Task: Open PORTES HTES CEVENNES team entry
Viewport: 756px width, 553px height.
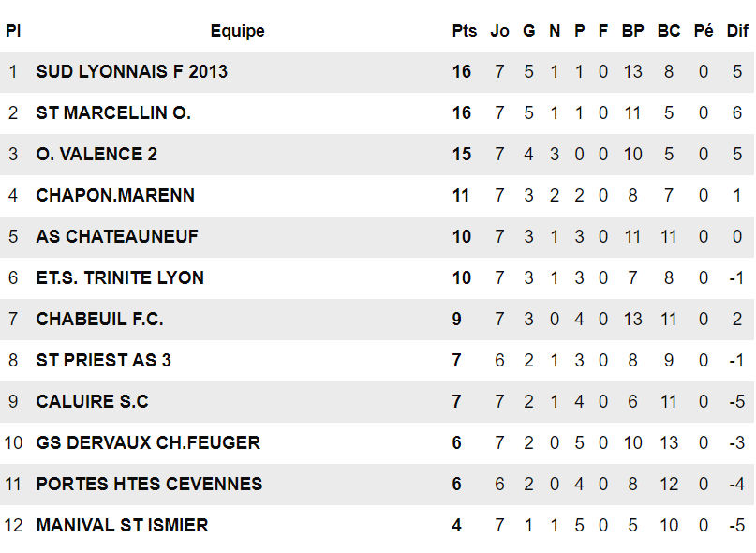Action: [149, 485]
